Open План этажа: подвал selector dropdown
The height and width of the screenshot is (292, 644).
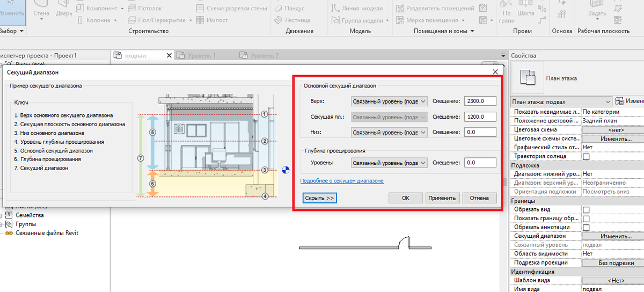561,101
